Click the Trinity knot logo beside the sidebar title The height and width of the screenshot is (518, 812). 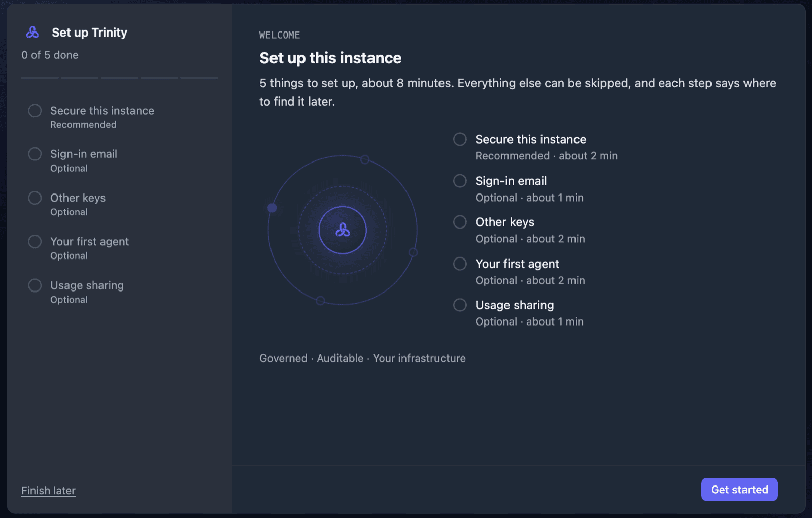pos(32,33)
